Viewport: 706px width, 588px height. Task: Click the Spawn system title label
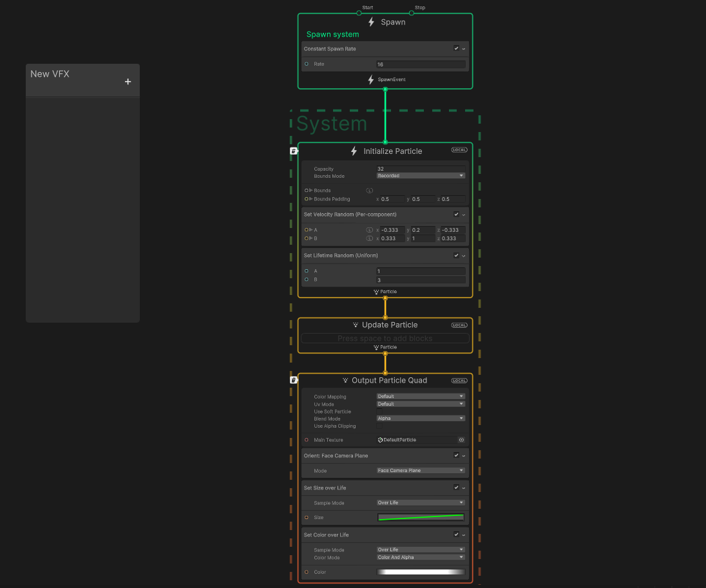(331, 34)
